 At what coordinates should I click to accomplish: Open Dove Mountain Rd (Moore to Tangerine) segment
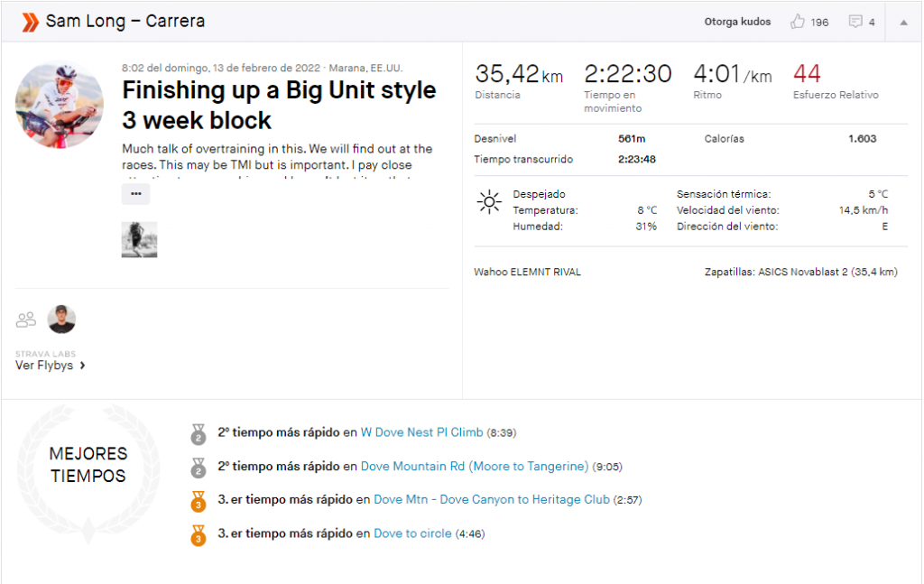[x=475, y=466]
